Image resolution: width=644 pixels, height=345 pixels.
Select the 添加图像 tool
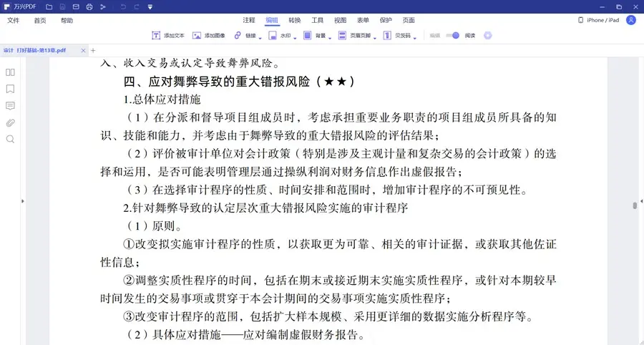(209, 36)
